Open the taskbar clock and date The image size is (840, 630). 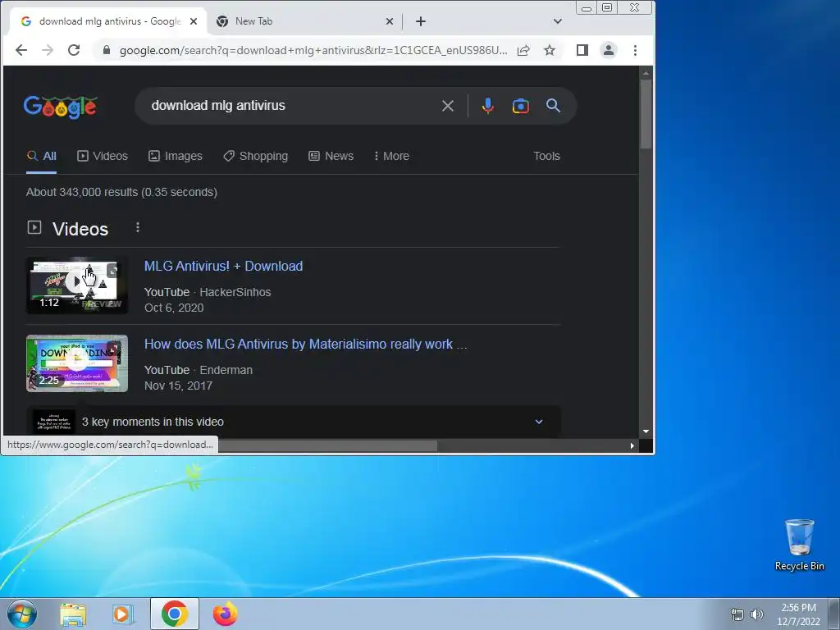(x=799, y=614)
